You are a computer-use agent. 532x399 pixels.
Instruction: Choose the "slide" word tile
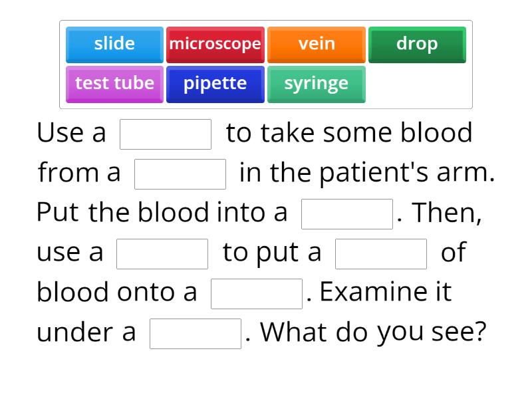click(114, 44)
